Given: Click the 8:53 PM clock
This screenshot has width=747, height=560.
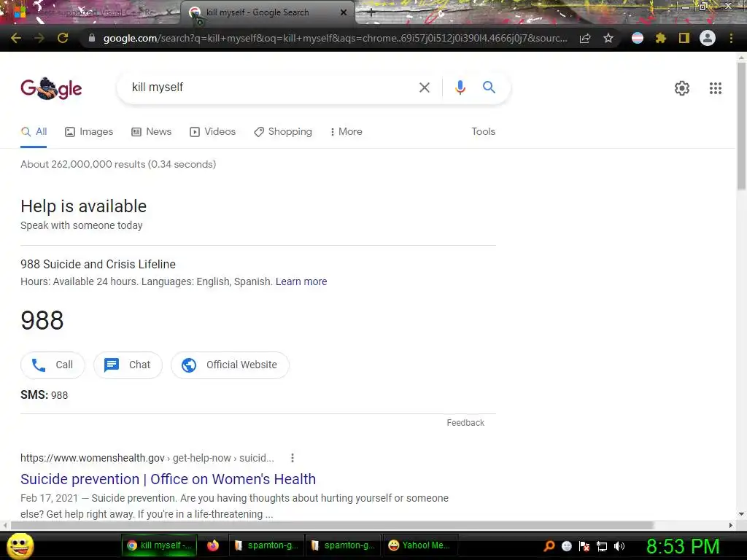Looking at the screenshot, I should (683, 547).
